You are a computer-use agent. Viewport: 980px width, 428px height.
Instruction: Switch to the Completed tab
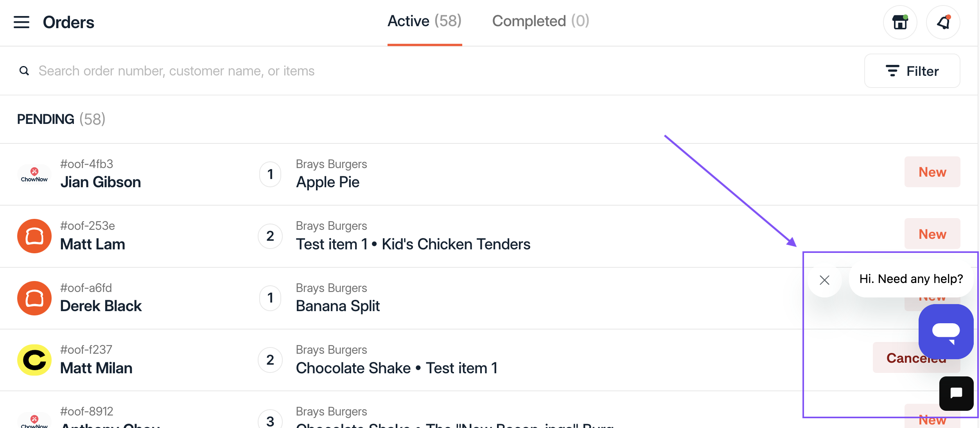pos(540,21)
